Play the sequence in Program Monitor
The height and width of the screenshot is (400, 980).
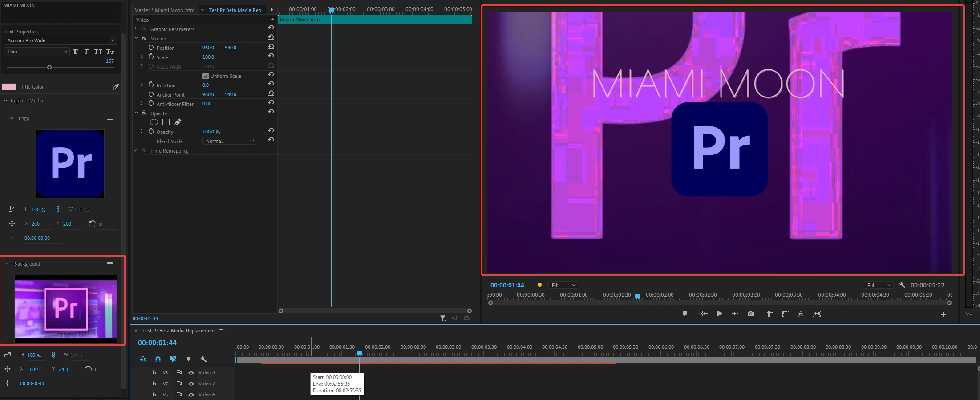[719, 314]
